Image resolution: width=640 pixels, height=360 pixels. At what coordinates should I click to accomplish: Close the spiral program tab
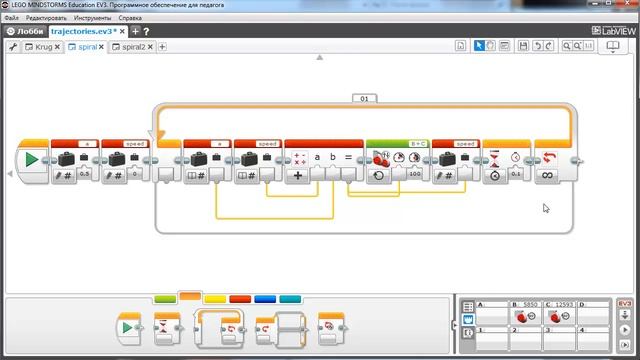101,47
